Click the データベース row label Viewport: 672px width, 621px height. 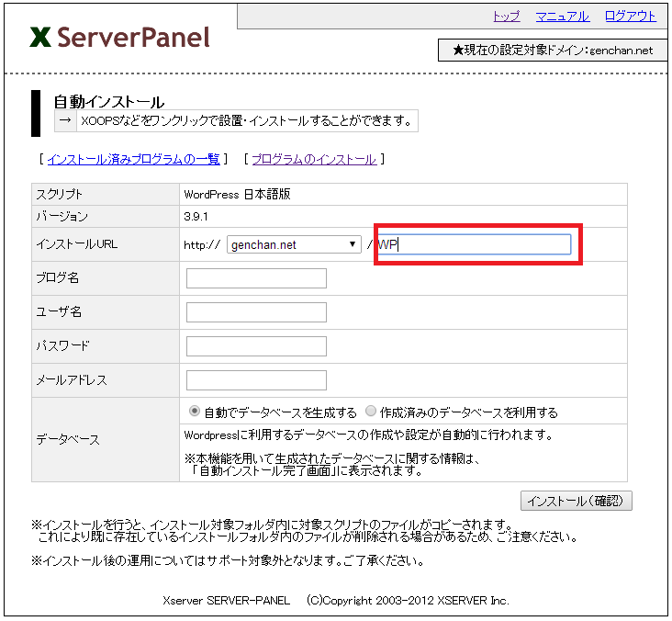(x=68, y=440)
